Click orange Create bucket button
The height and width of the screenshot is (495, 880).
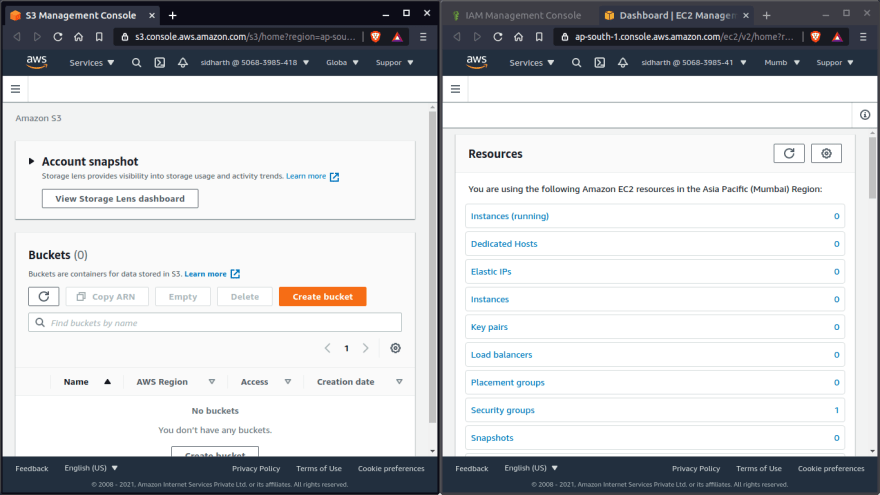pos(323,296)
